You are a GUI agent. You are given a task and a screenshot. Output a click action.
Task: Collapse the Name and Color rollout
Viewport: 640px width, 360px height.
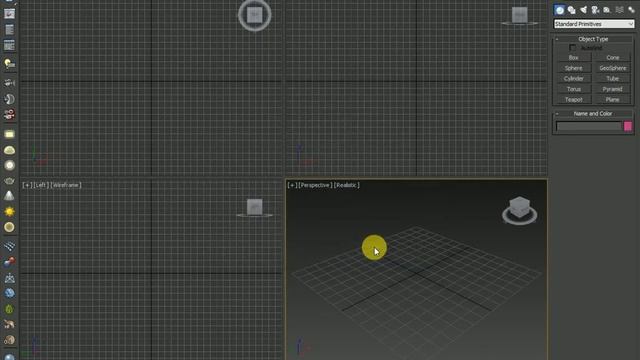[593, 113]
